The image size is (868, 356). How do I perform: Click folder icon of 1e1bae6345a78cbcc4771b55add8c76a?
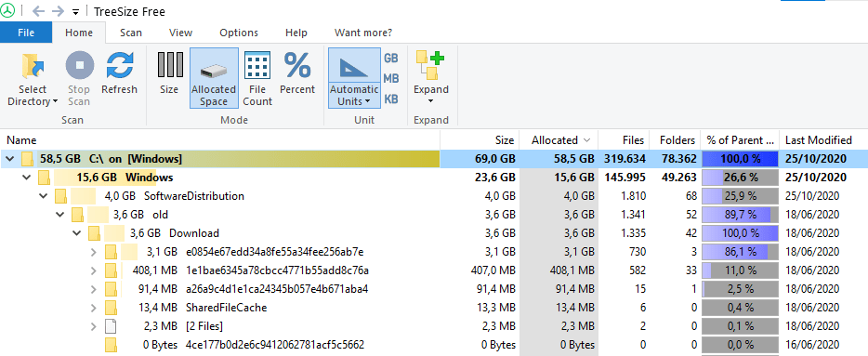pos(112,270)
